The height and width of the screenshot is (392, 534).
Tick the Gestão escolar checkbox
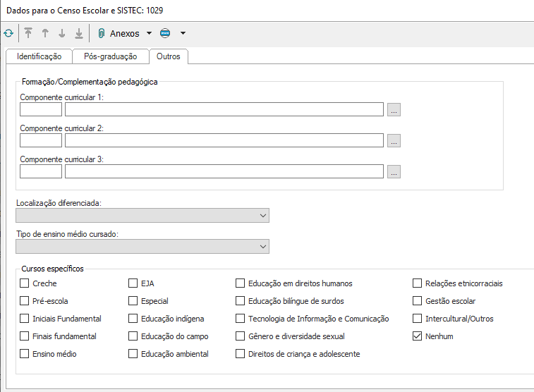418,301
